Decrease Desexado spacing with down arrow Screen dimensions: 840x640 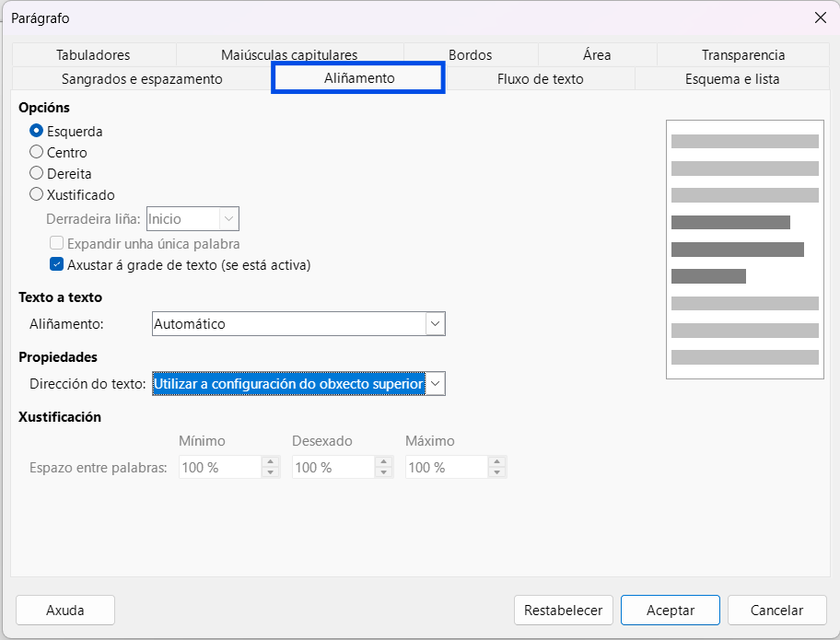click(383, 472)
